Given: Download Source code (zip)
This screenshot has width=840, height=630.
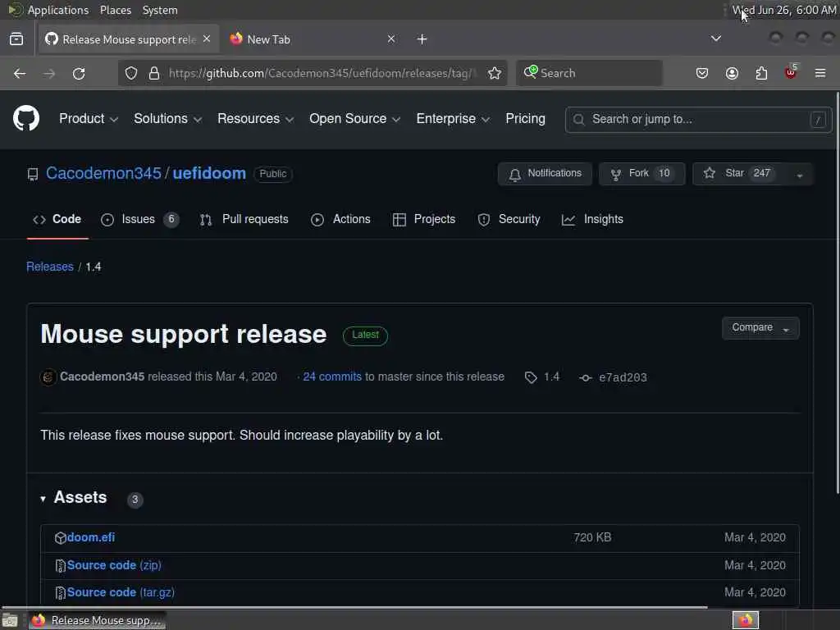Looking at the screenshot, I should pyautogui.click(x=114, y=565).
